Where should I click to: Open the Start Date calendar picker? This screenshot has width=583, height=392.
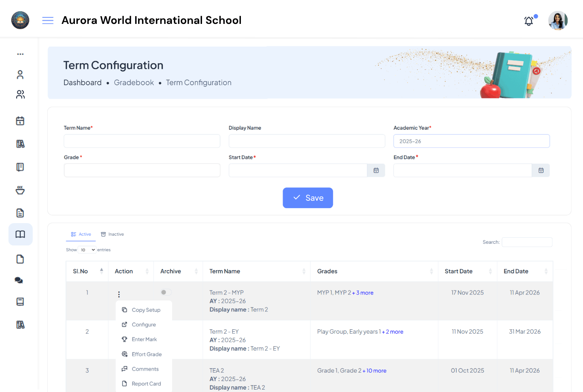tap(376, 170)
